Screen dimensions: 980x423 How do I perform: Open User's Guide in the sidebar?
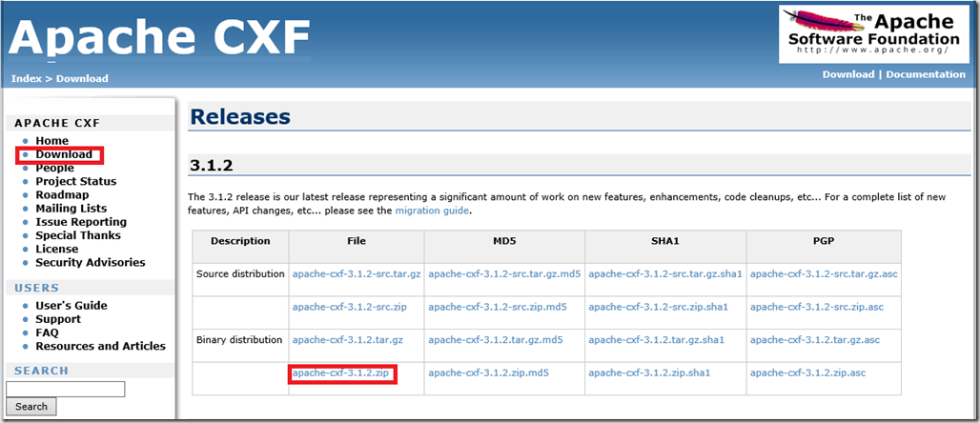pyautogui.click(x=71, y=306)
